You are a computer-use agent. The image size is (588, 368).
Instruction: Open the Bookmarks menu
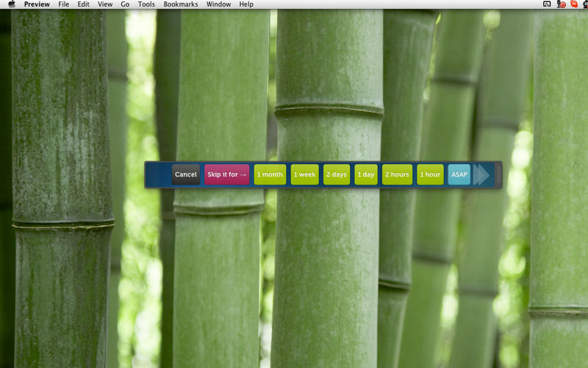click(180, 4)
